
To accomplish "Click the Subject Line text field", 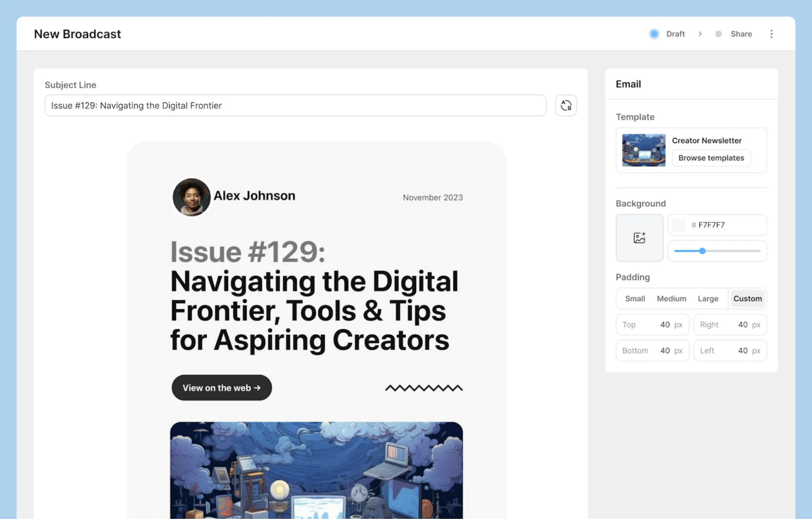I will click(295, 105).
